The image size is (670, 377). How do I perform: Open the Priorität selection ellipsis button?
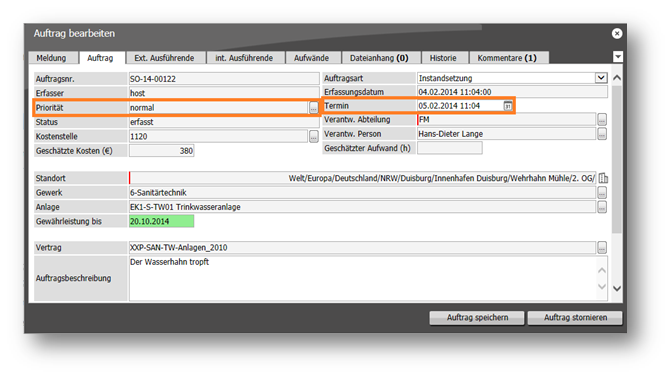[314, 108]
